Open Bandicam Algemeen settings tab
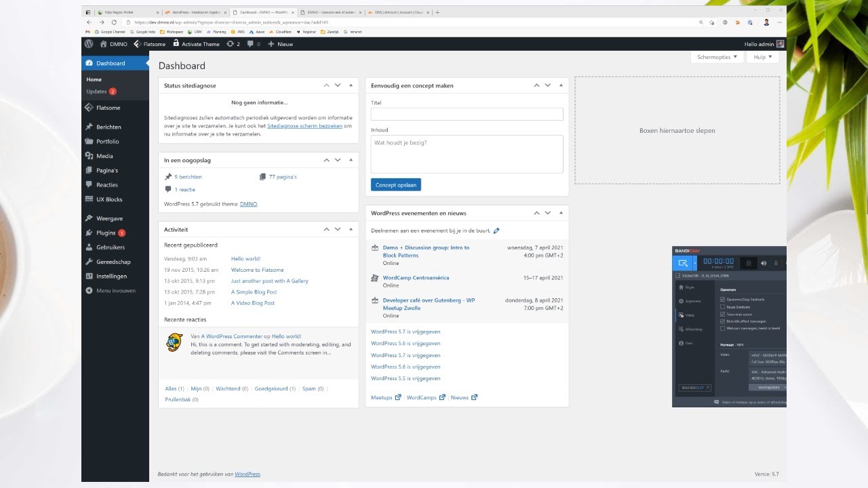868x488 pixels. pyautogui.click(x=690, y=301)
